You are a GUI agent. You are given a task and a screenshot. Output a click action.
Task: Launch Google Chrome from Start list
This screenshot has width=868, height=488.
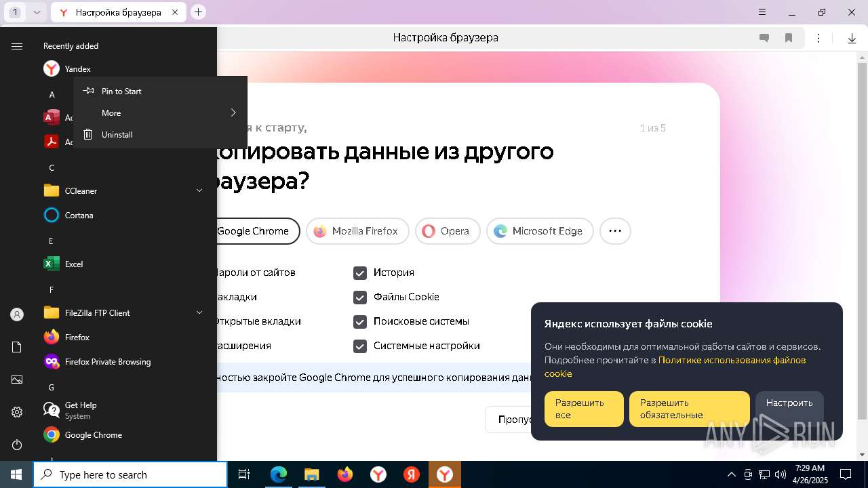(122, 434)
